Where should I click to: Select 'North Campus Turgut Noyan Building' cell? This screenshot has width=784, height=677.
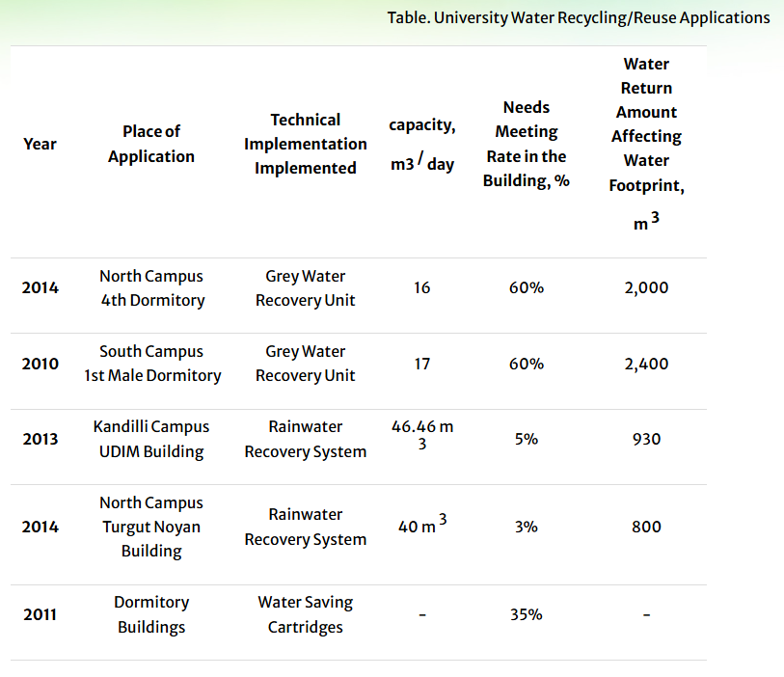pos(151,527)
